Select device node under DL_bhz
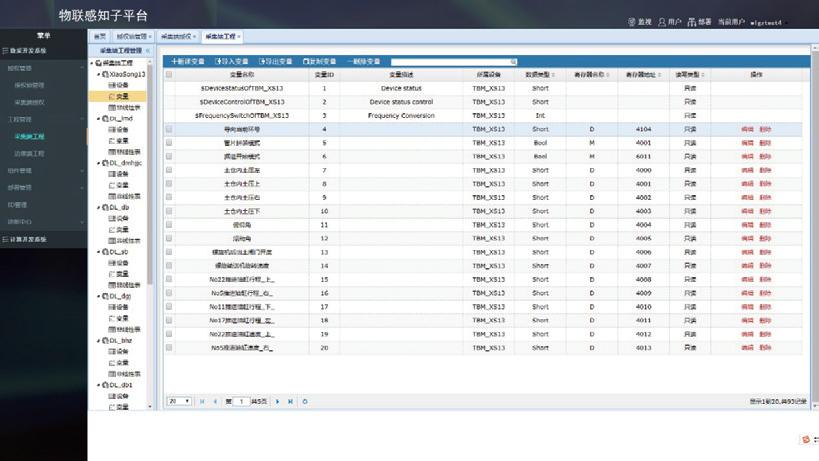 (119, 351)
